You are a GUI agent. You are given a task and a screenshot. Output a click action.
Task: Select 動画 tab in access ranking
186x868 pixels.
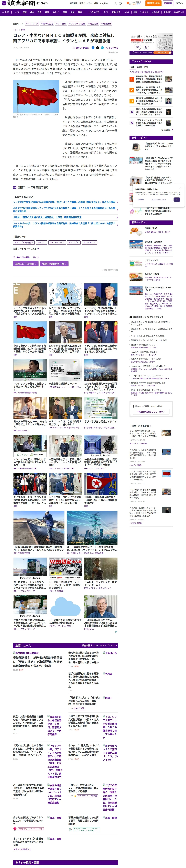(146, 67)
